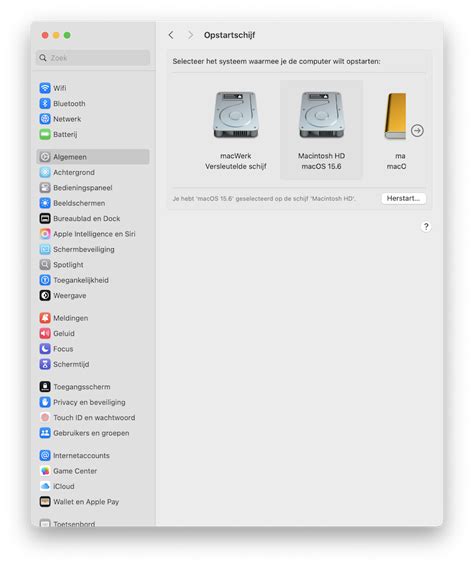Viewport: 474px width, 567px height.
Task: Open Wifi settings via its sidebar icon
Action: (x=45, y=88)
